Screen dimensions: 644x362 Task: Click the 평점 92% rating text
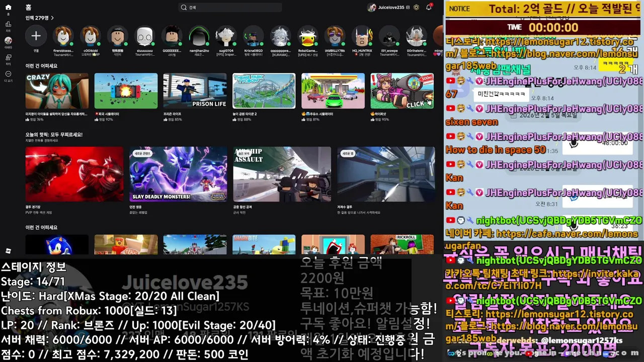tap(106, 120)
